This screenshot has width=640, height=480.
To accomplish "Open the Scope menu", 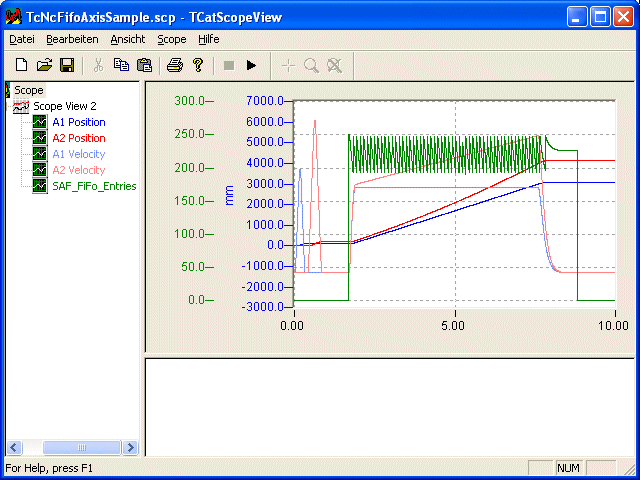I will 172,39.
